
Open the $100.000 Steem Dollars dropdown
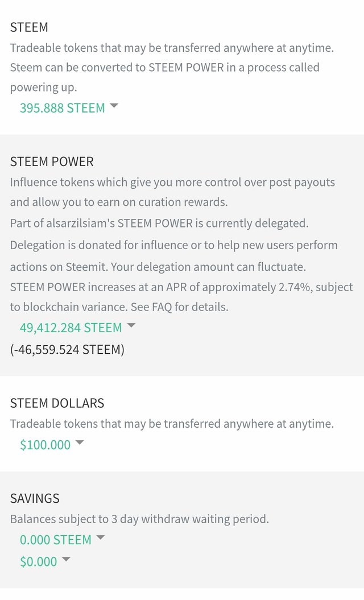click(x=45, y=445)
